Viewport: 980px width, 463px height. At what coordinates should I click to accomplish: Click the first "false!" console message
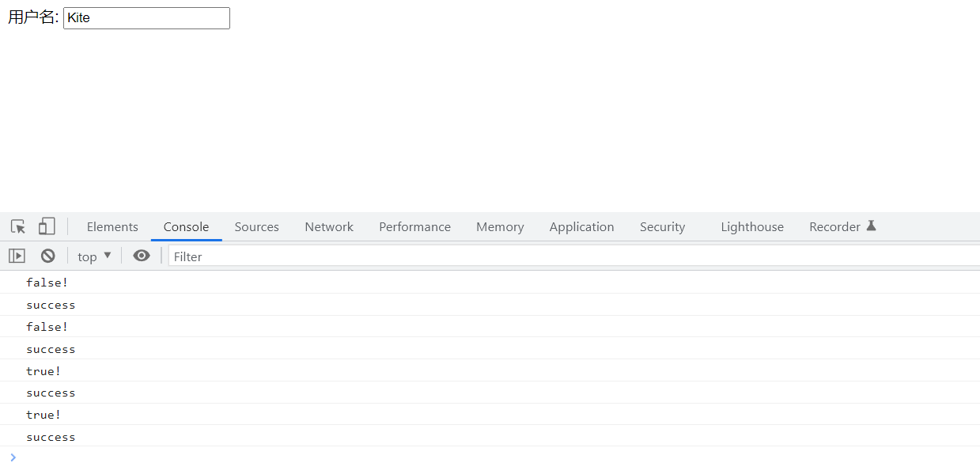(x=47, y=283)
